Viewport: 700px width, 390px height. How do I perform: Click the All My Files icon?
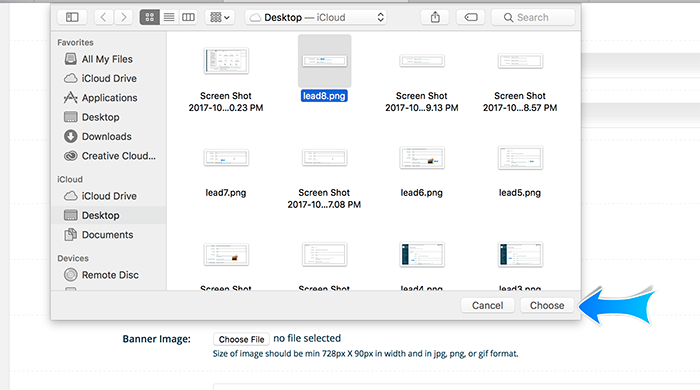pyautogui.click(x=71, y=59)
